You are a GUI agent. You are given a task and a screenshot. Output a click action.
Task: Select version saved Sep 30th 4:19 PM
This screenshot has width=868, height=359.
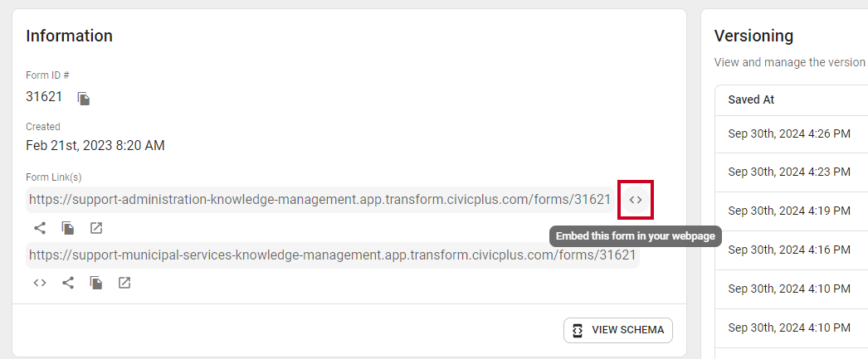(x=791, y=211)
